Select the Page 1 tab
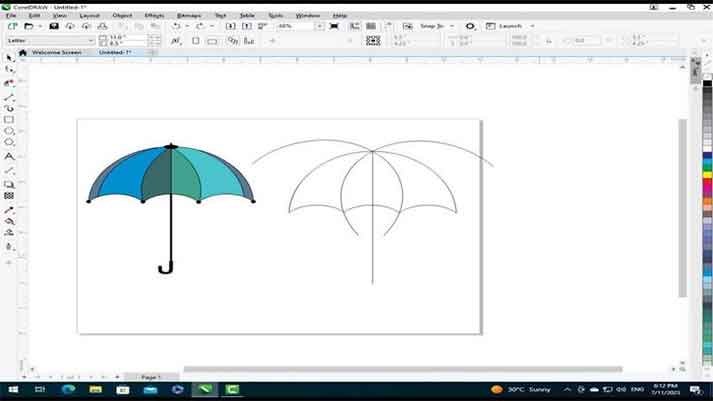Viewport: 713px width, 401px height. tap(149, 376)
